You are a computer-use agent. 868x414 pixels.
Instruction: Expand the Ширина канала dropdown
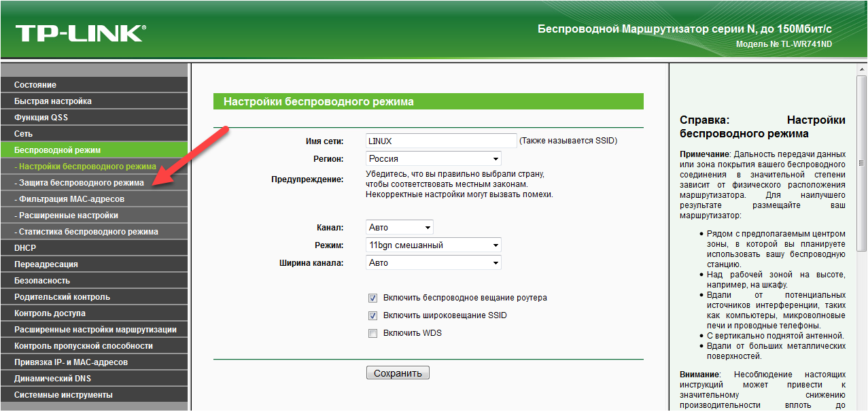[x=433, y=262]
